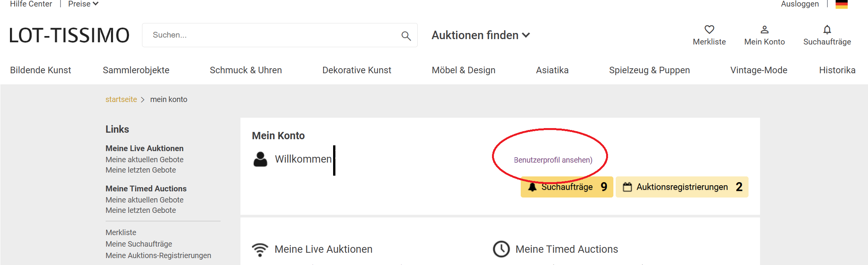868x265 pixels.
Task: Open the Auktionen finden dropdown
Action: (481, 35)
